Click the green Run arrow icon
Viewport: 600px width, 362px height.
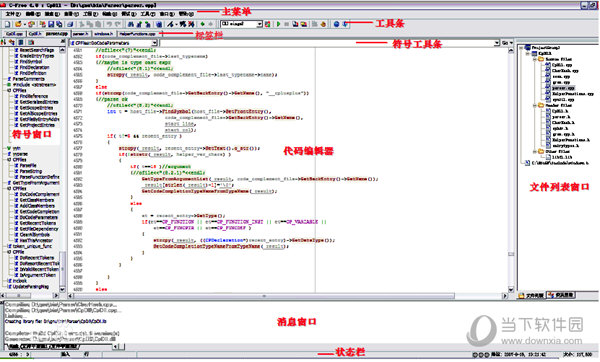point(279,24)
